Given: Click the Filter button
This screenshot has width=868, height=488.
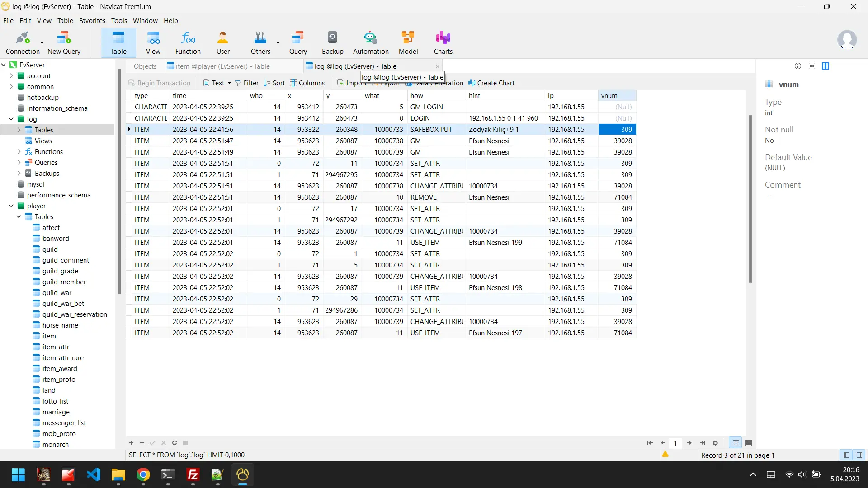Looking at the screenshot, I should [x=247, y=83].
